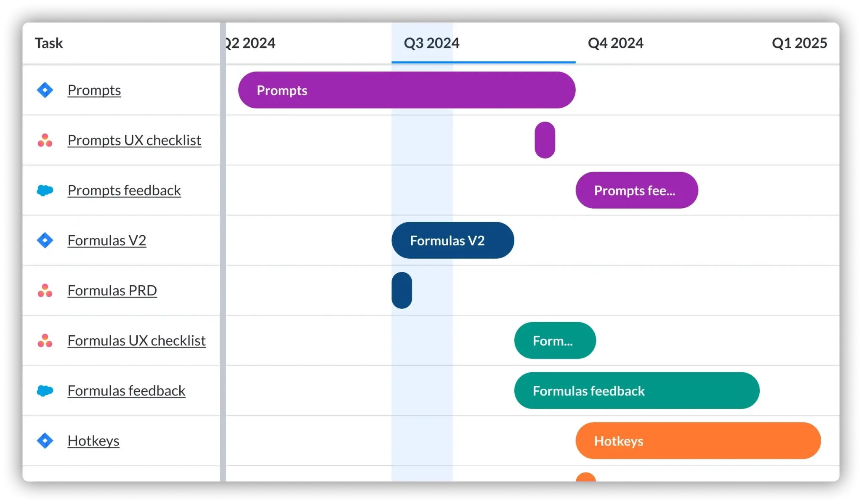
Task: Click the Salesforce icon beside Prompts feedback
Action: click(x=45, y=190)
